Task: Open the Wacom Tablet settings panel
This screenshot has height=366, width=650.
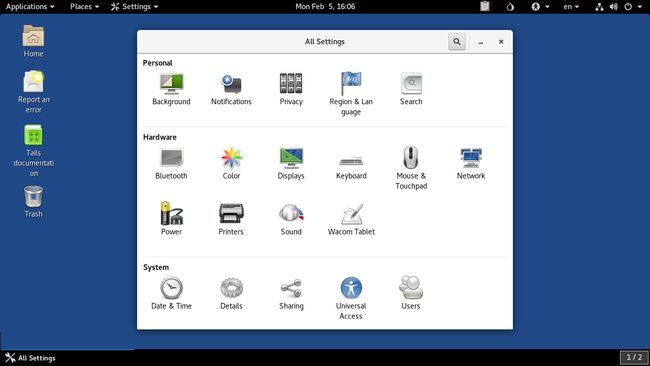Action: (x=351, y=220)
